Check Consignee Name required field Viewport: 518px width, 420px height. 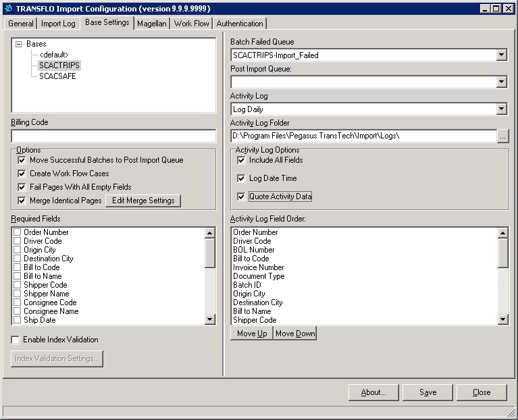[x=17, y=311]
